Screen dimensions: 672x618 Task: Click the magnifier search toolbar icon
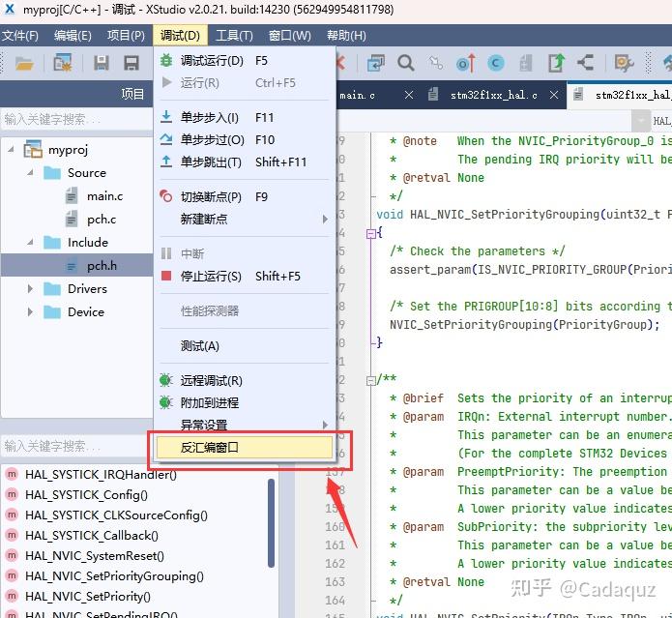pyautogui.click(x=405, y=63)
